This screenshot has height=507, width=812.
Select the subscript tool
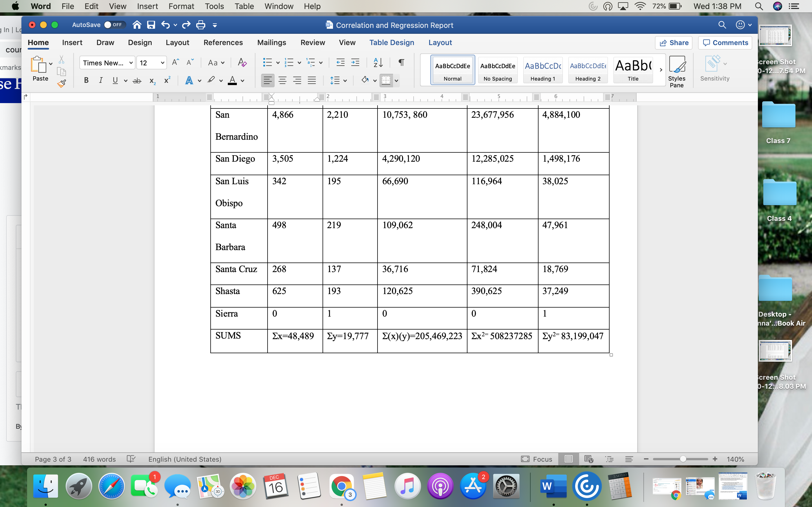152,80
